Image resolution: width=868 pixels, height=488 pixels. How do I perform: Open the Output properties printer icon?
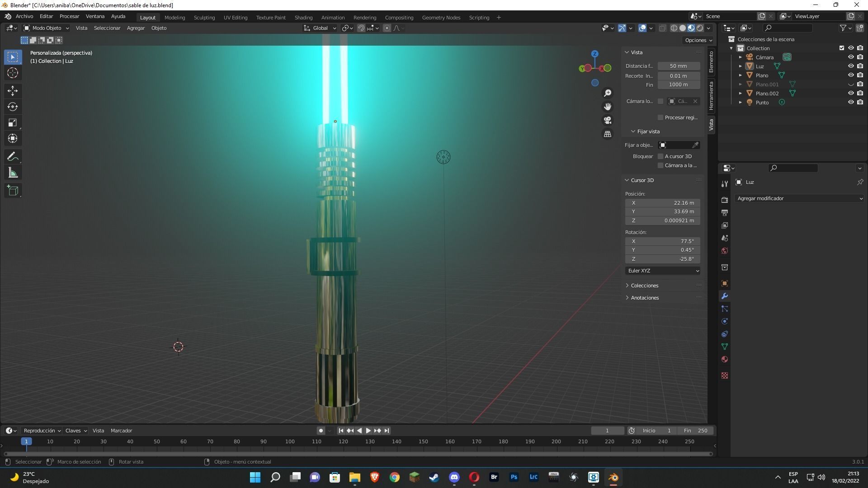pyautogui.click(x=725, y=212)
